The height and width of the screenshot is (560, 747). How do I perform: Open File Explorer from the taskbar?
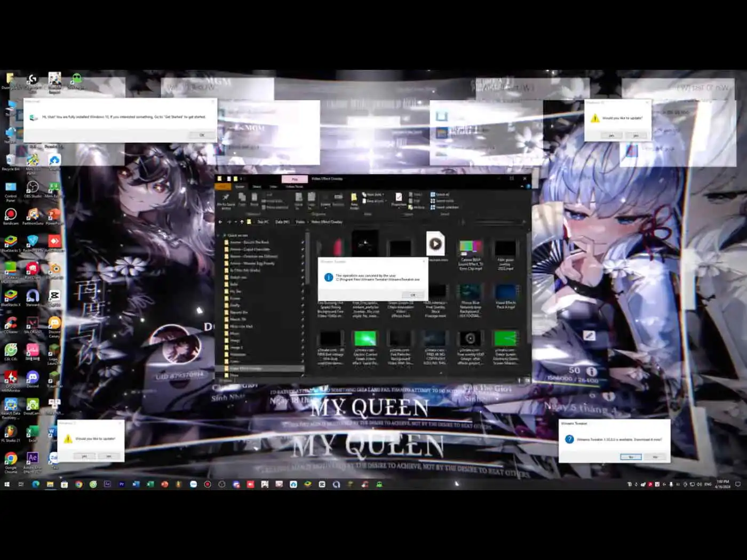coord(50,484)
